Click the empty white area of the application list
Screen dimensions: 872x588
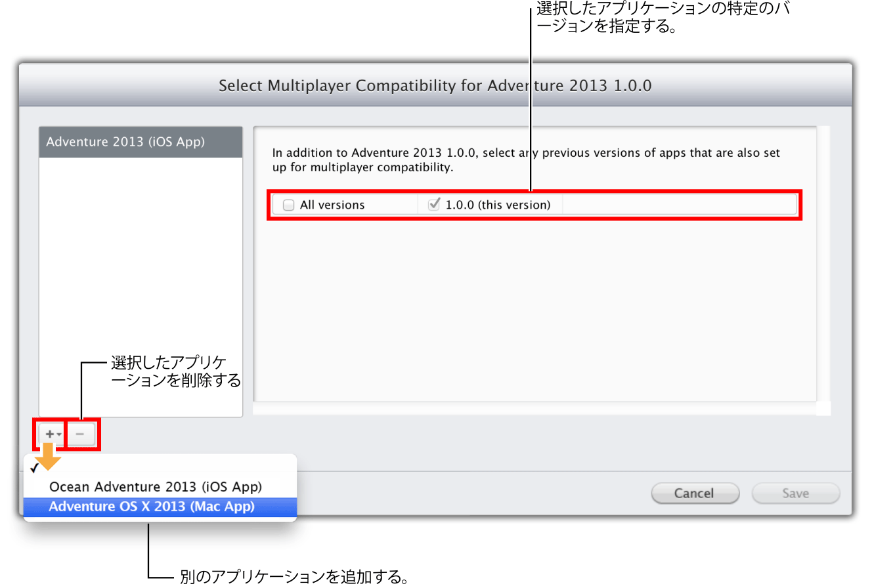click(x=141, y=276)
